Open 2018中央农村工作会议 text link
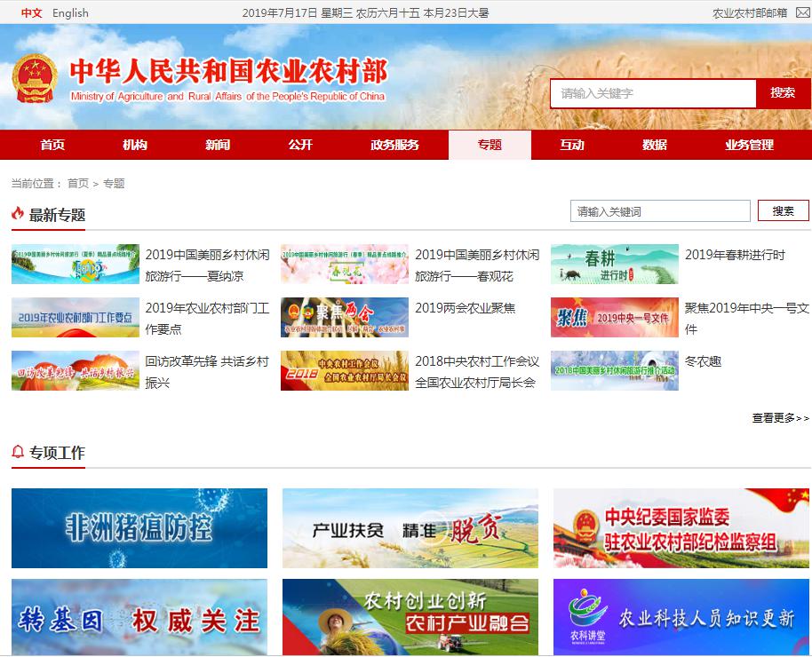Screen dimensions: 812x657 coord(477,372)
